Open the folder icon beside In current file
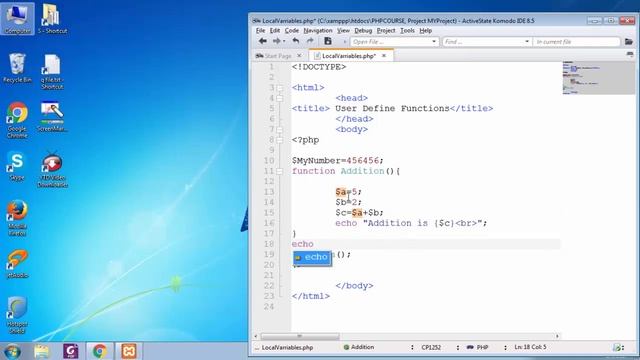The height and width of the screenshot is (360, 640). 629,42
